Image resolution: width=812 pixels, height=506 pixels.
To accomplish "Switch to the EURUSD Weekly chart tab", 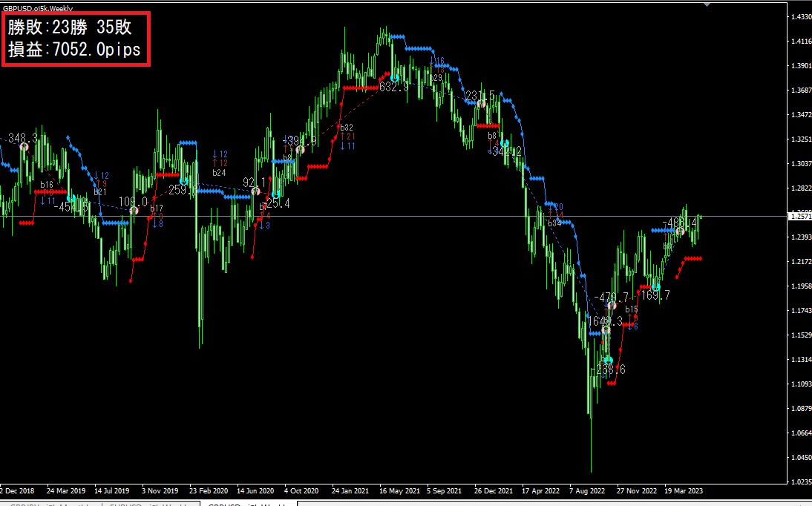I will [x=151, y=504].
